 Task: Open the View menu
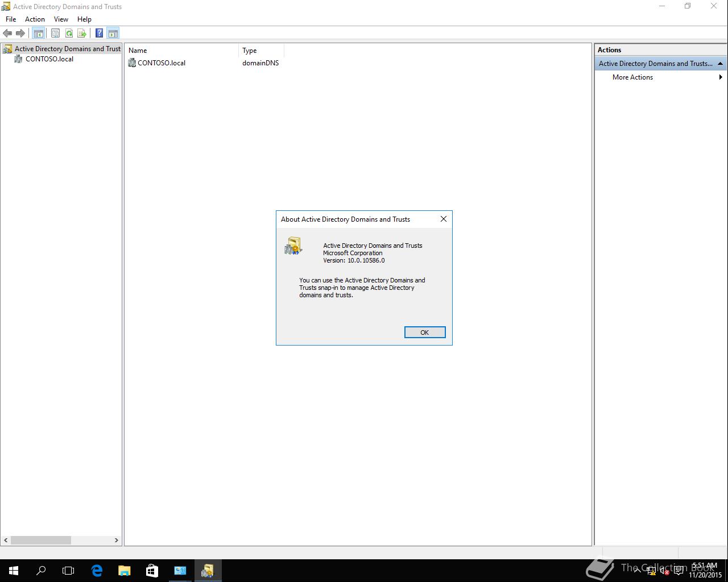[x=61, y=19]
